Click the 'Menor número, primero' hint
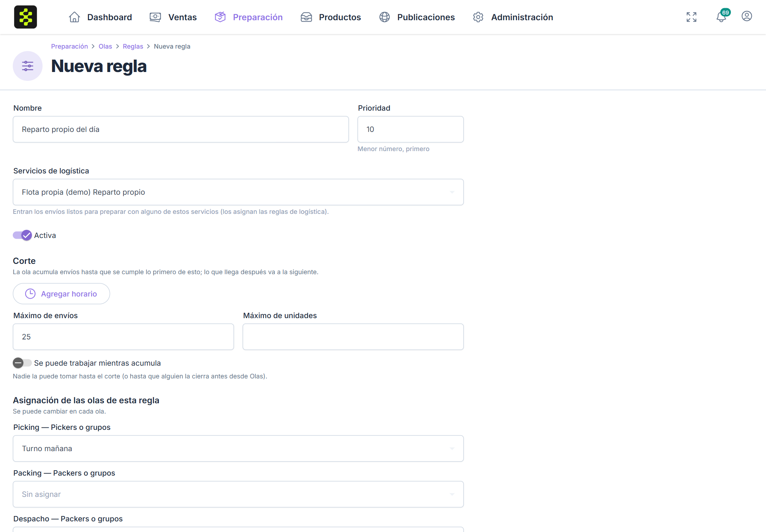Screen dimensions: 766x532 click(393, 149)
